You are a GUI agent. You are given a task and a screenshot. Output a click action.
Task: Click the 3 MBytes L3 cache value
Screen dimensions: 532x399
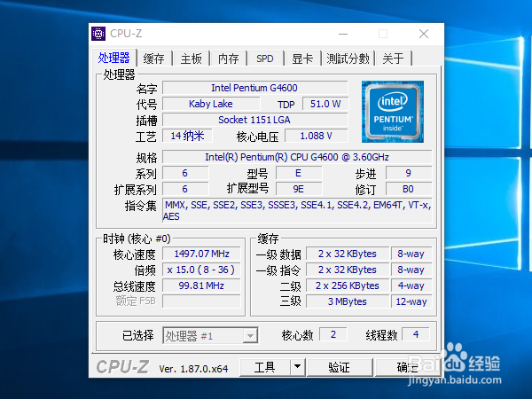point(348,301)
